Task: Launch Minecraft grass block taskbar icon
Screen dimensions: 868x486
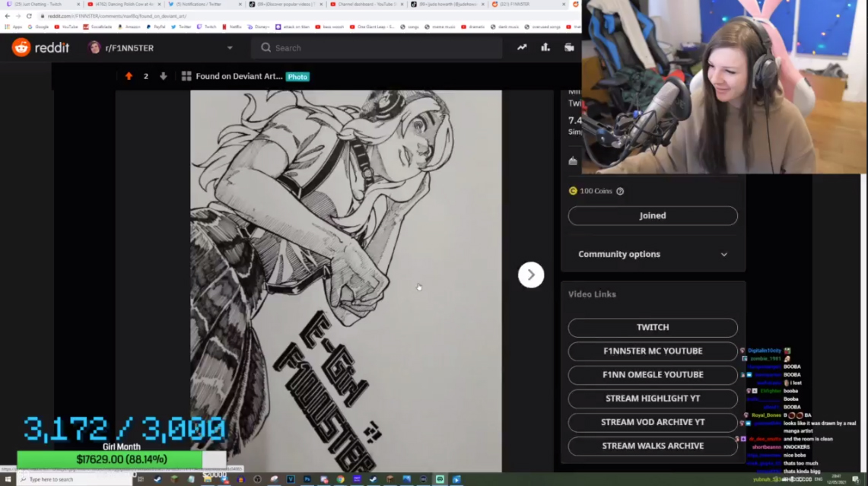Action: coord(173,479)
